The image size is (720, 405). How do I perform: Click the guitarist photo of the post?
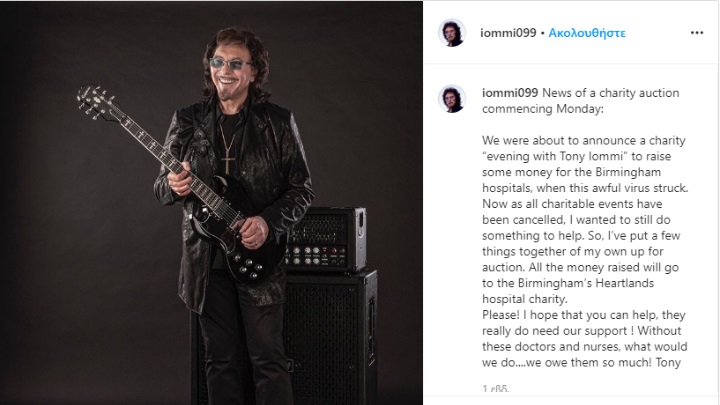(x=211, y=202)
